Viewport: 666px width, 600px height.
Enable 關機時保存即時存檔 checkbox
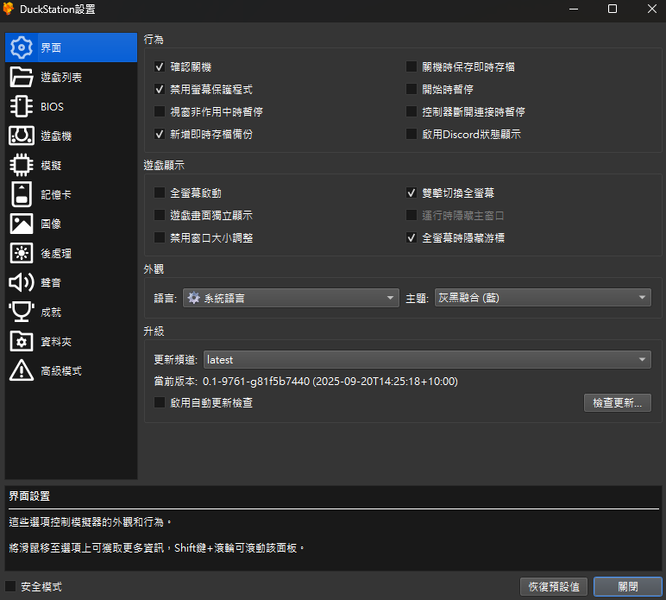[x=411, y=67]
